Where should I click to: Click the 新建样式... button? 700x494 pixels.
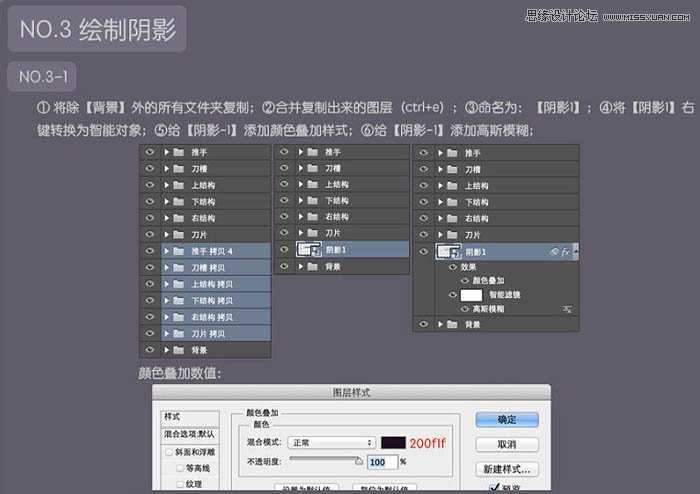click(x=507, y=469)
